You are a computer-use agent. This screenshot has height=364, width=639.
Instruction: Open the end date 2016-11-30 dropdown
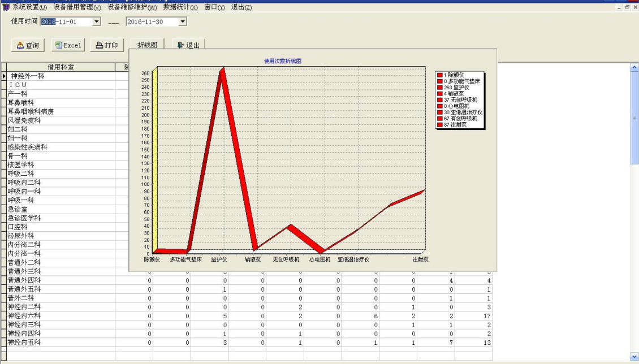(x=182, y=21)
